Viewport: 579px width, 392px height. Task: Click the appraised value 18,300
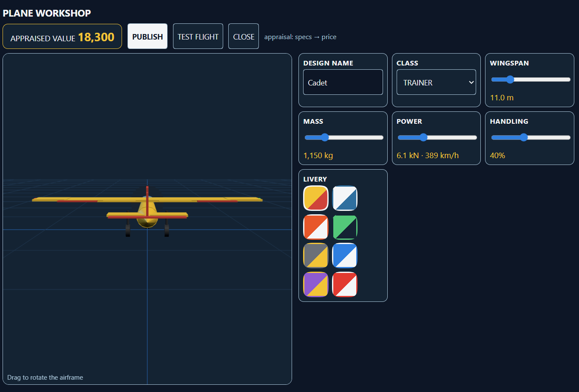coord(96,37)
